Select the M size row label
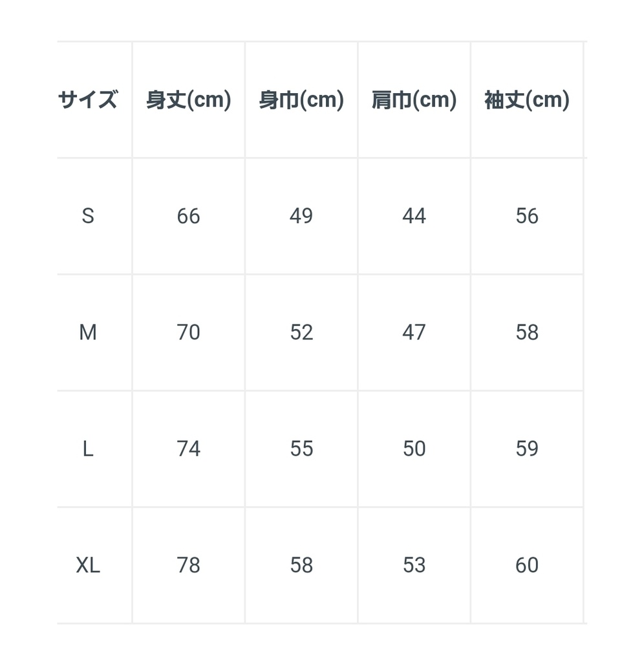Screen dimensions: 644x662 coord(88,332)
